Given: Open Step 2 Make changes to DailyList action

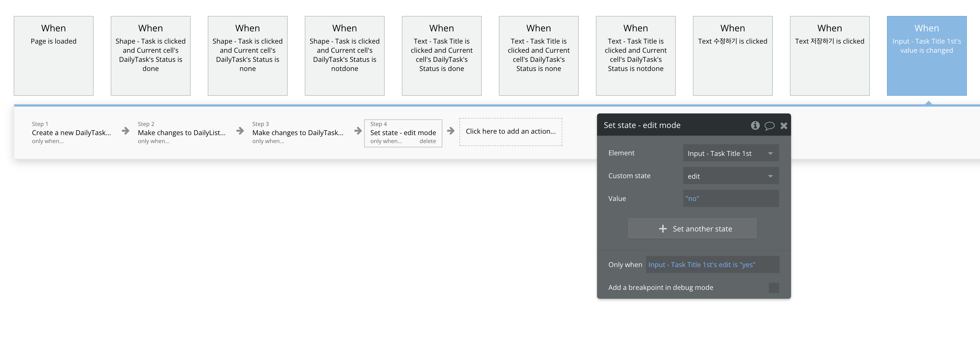Looking at the screenshot, I should click(182, 133).
